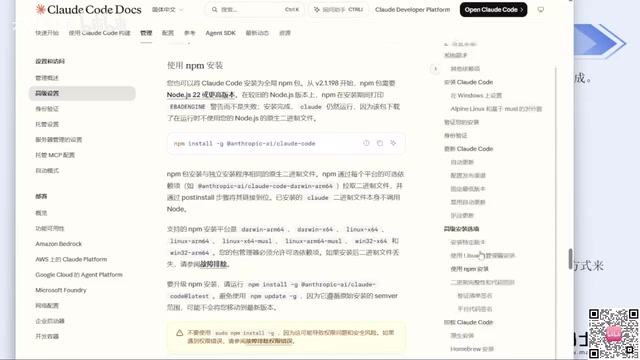
Task: Select 高级设置 in the sidebar
Action: coord(82,93)
